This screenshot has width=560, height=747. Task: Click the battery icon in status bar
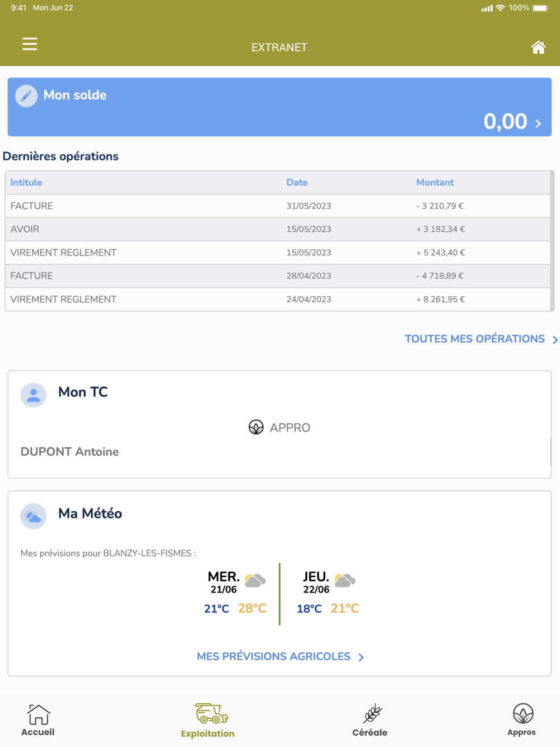click(542, 8)
